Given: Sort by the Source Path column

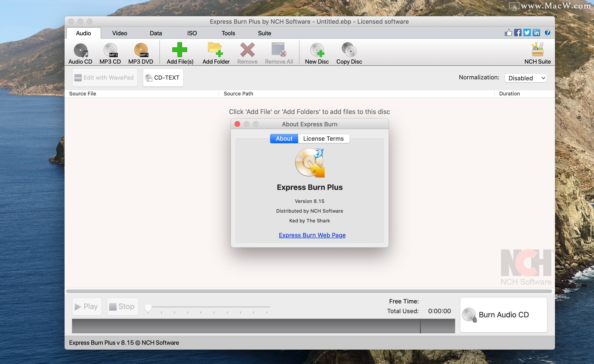Looking at the screenshot, I should tap(356, 94).
